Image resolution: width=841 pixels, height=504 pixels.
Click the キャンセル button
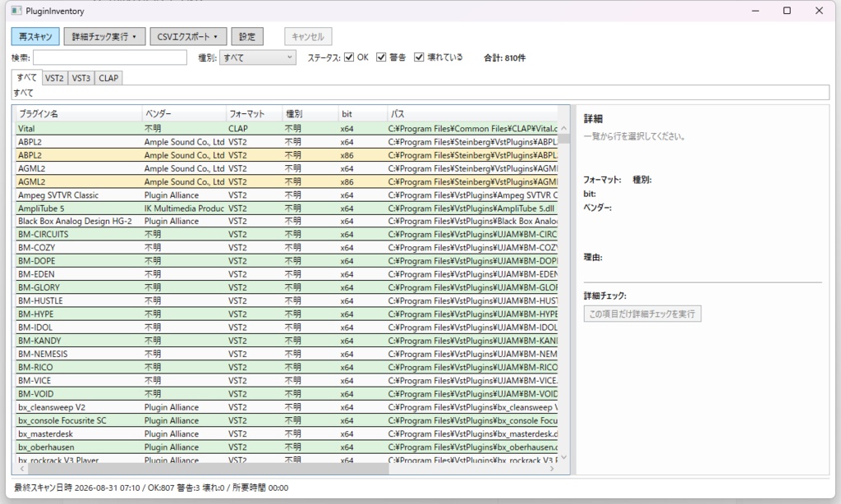tap(308, 36)
